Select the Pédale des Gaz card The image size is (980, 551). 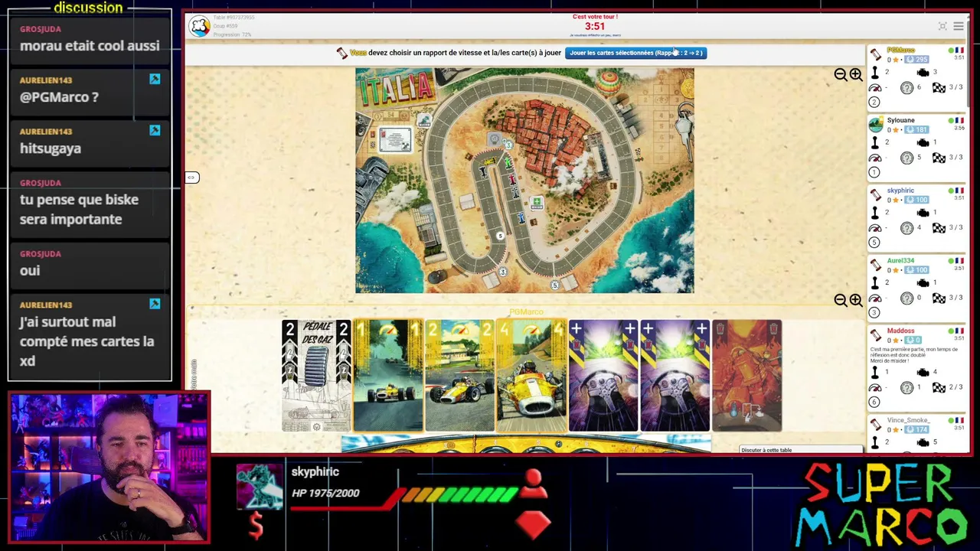click(x=316, y=376)
